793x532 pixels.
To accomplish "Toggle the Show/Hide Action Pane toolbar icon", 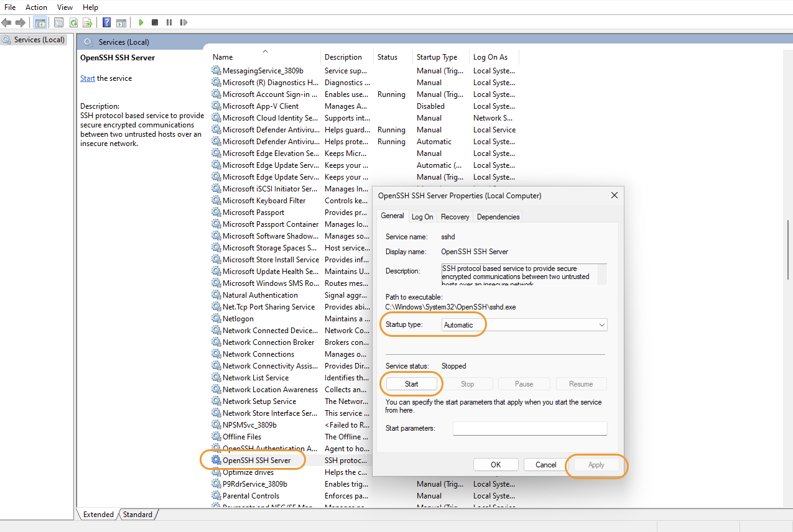I will click(x=121, y=22).
